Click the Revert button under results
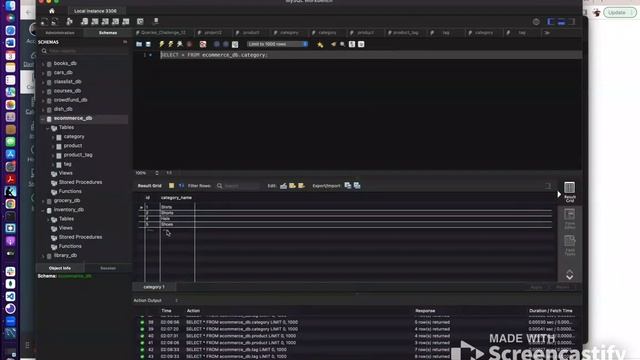This screenshot has width=640, height=360. [562, 287]
